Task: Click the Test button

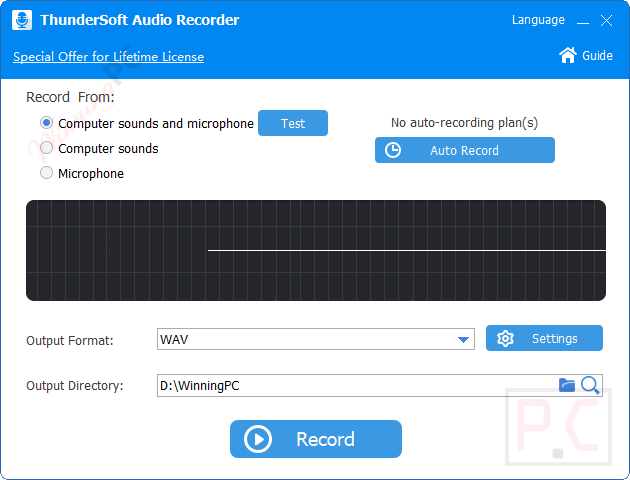Action: pyautogui.click(x=293, y=123)
